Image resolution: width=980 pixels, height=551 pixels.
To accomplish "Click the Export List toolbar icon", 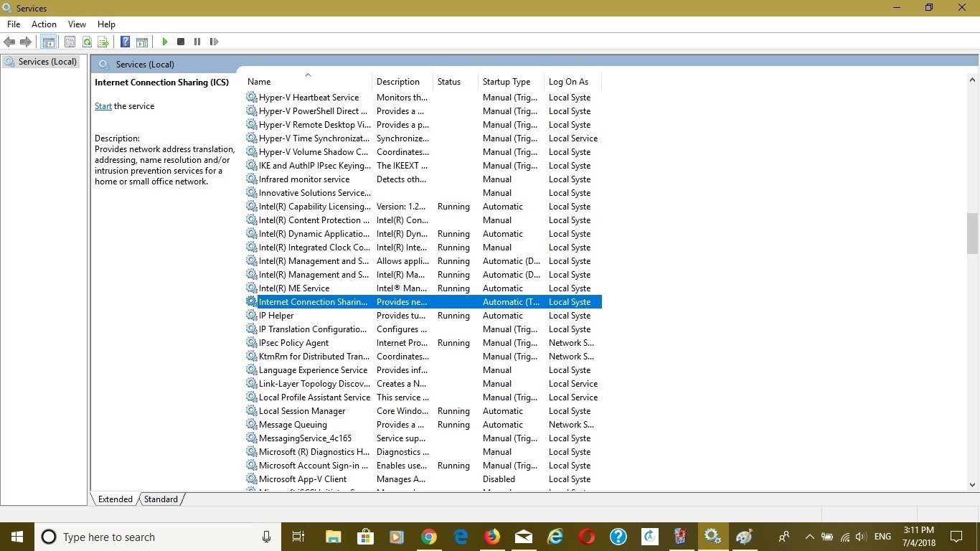I will pos(103,42).
